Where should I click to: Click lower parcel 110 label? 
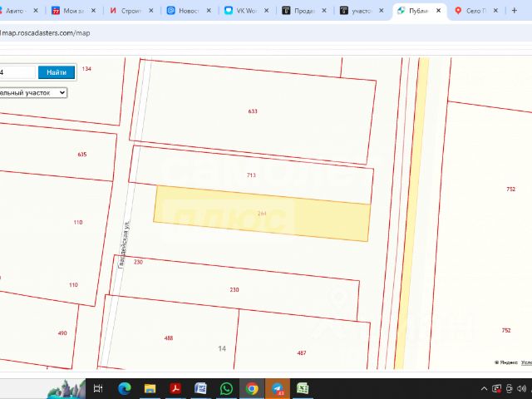click(73, 285)
